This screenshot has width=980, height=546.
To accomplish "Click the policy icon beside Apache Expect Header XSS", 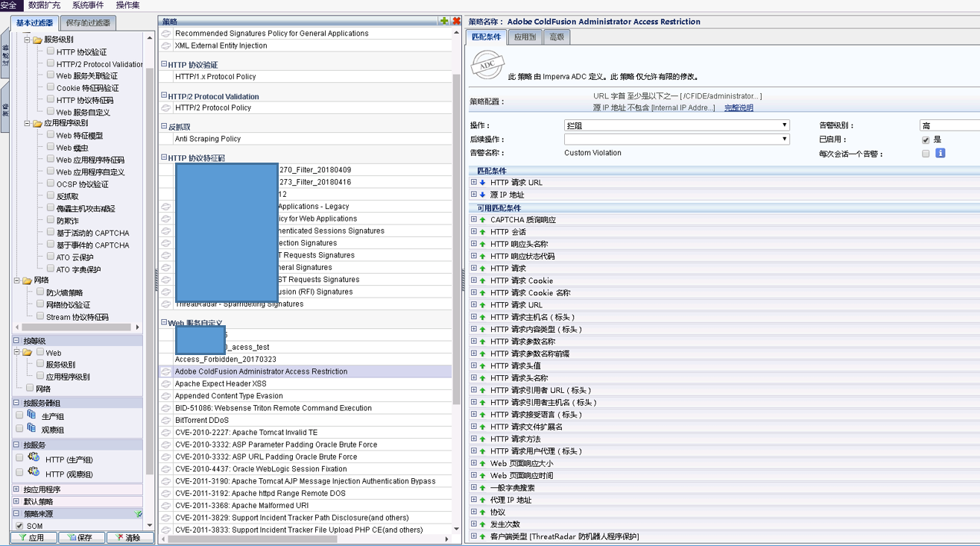I will coord(166,383).
